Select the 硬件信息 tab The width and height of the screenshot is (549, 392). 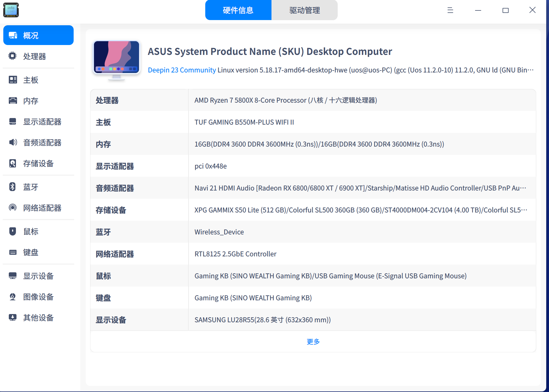click(x=238, y=10)
